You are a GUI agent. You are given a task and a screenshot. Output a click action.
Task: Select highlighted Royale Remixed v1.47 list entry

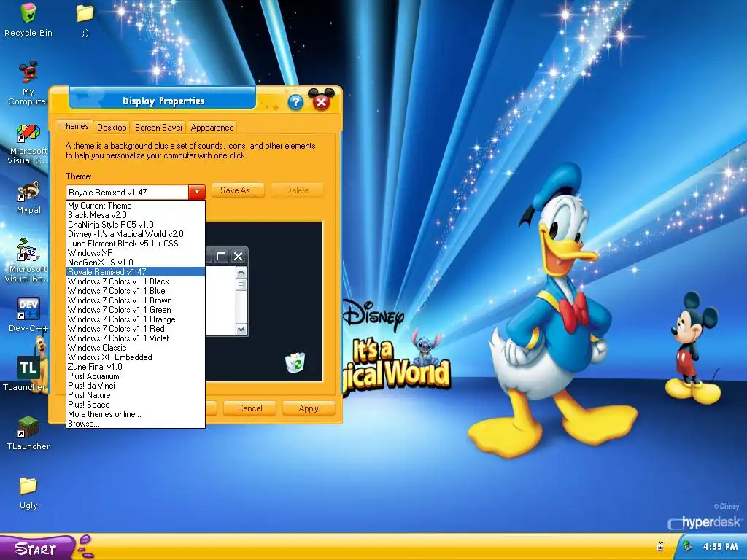136,272
